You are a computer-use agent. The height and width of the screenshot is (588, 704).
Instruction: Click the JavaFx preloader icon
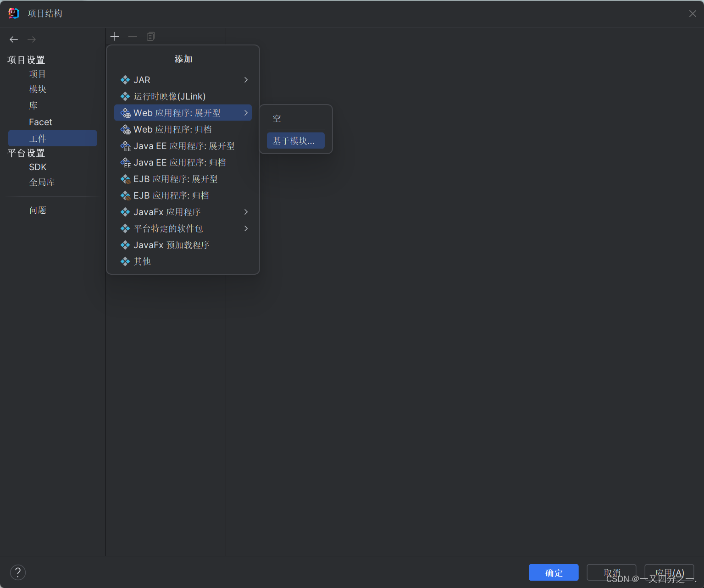tap(125, 245)
